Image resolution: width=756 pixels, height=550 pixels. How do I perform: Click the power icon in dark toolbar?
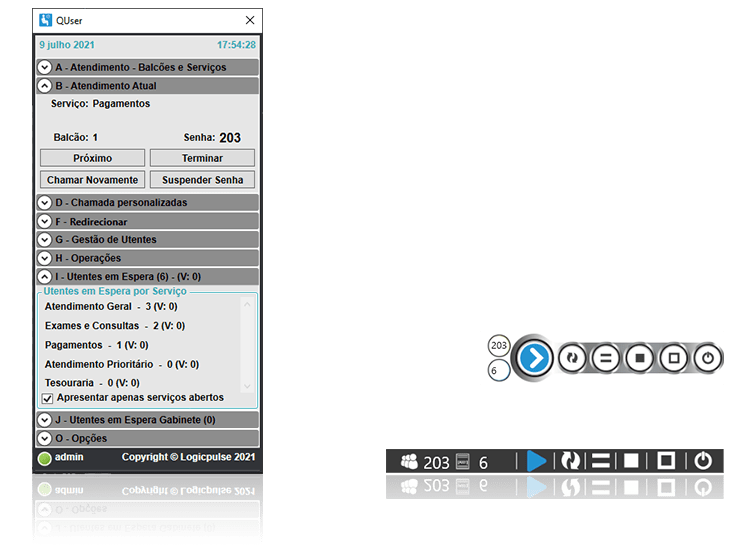click(703, 461)
